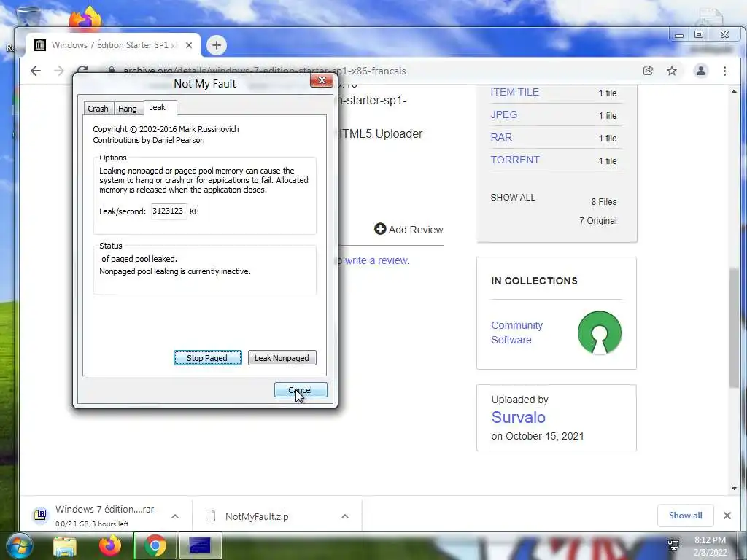Bookmark this page with the star icon
This screenshot has width=747, height=560.
(x=672, y=71)
